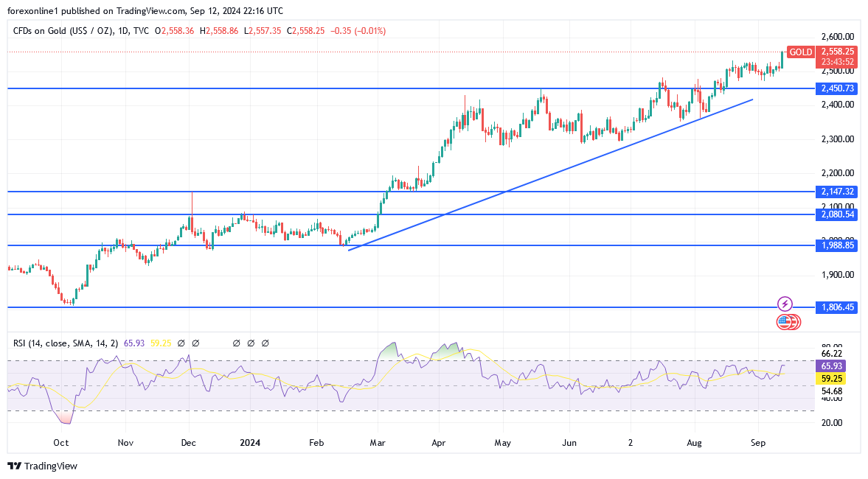Screen dimensions: 868x479
Task: Open the purple lightning event icon
Action: pos(785,304)
